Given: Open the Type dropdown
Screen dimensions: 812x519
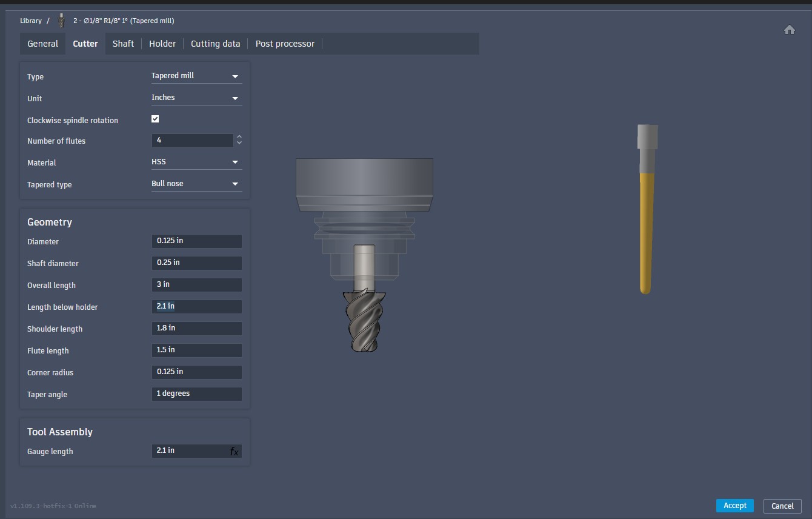Looking at the screenshot, I should click(x=196, y=76).
